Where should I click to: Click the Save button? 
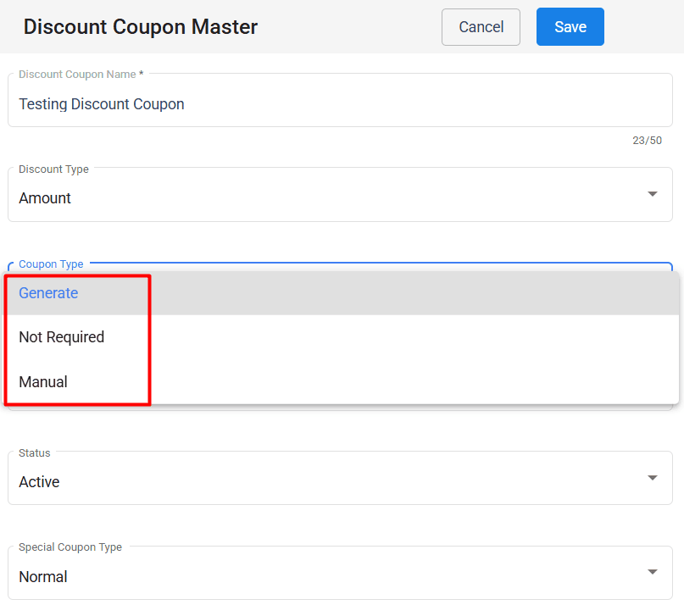(x=570, y=27)
